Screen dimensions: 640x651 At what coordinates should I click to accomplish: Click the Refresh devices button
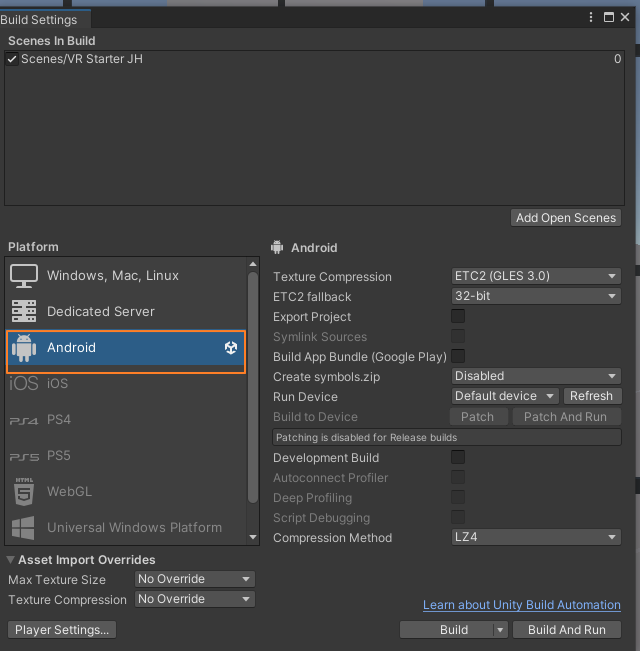click(x=592, y=396)
